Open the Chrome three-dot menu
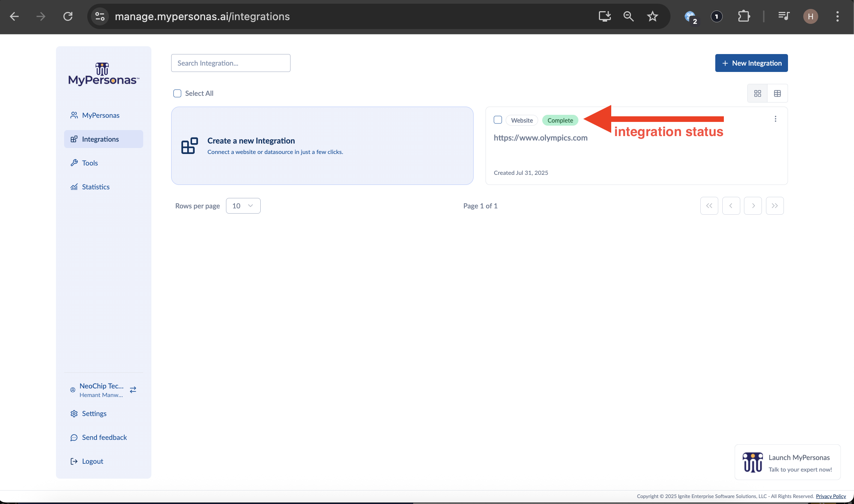Viewport: 854px width, 504px height. [x=838, y=16]
